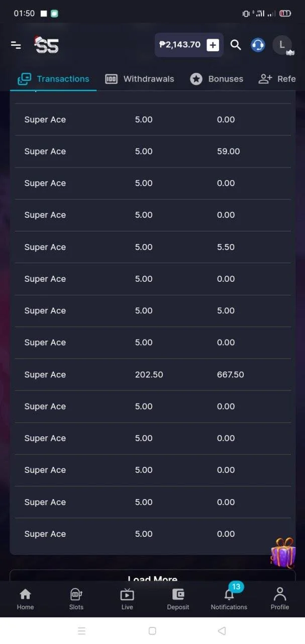Go to Home in bottom navigation
The image size is (305, 644).
point(25,599)
